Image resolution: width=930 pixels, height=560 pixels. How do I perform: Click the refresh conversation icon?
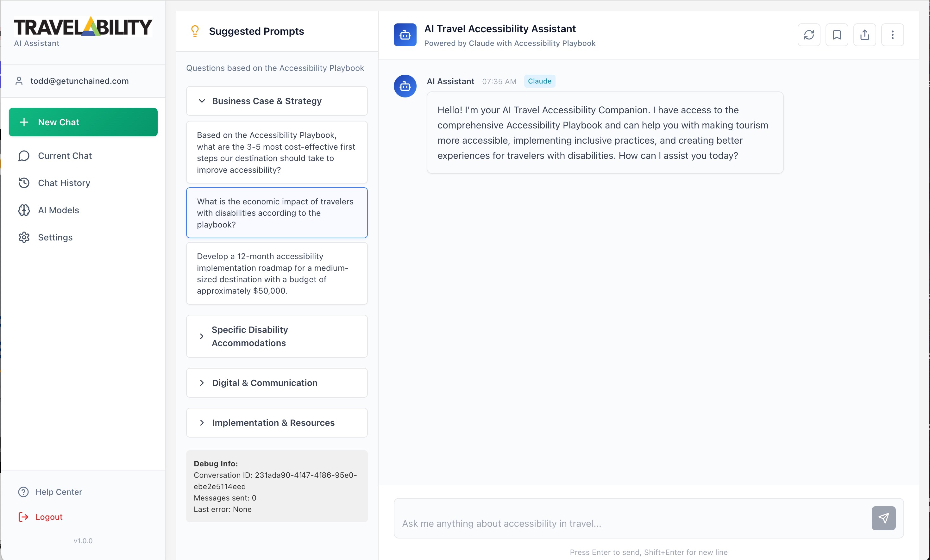point(809,35)
